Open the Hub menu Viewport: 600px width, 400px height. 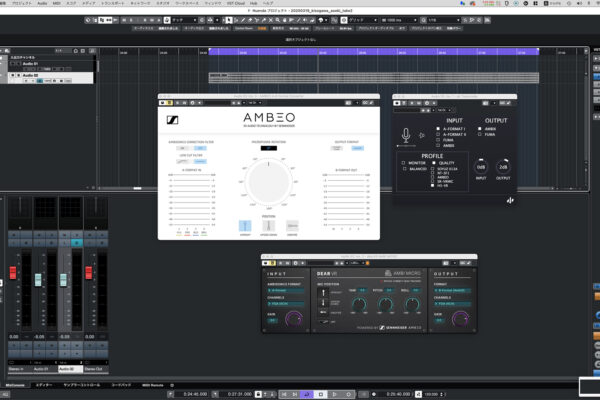[253, 3]
